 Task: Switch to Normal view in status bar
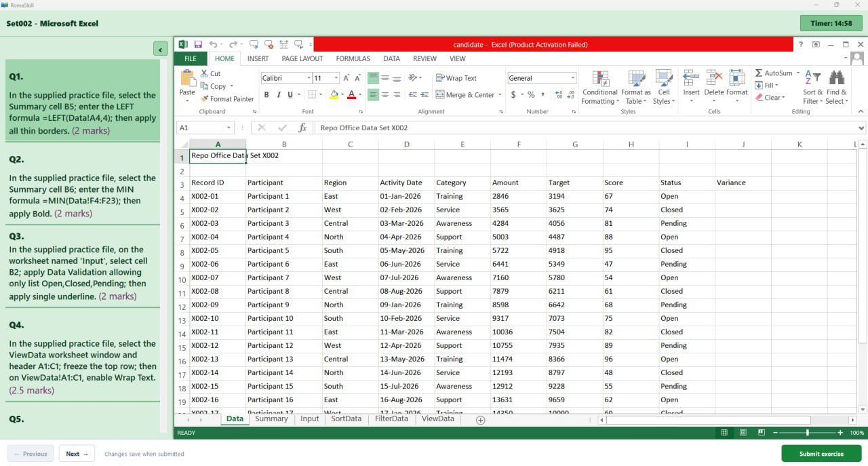(724, 433)
